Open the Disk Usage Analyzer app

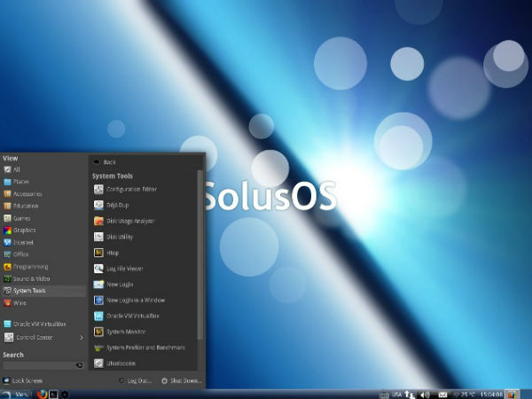pos(130,221)
